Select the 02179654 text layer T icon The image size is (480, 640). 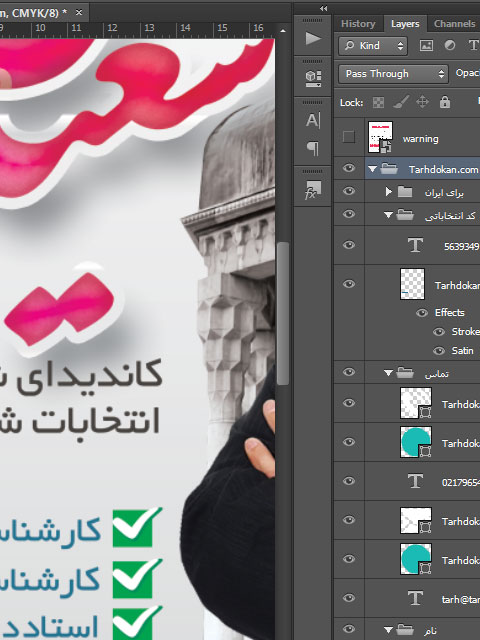coord(415,481)
